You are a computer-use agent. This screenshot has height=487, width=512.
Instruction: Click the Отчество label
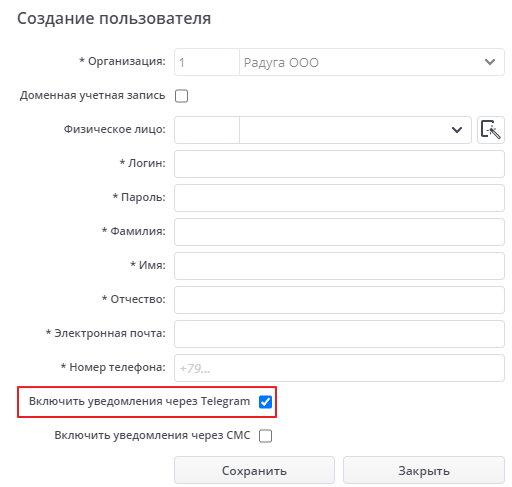coord(134,299)
